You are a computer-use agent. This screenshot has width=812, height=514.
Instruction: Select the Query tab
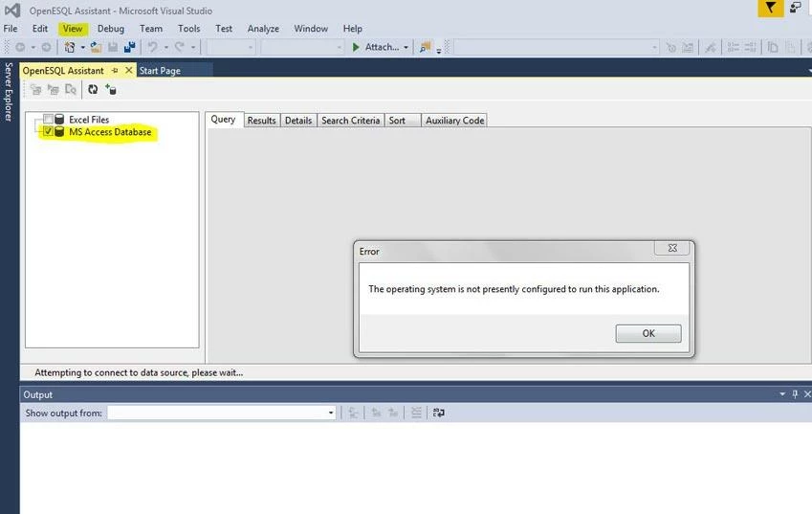[223, 120]
